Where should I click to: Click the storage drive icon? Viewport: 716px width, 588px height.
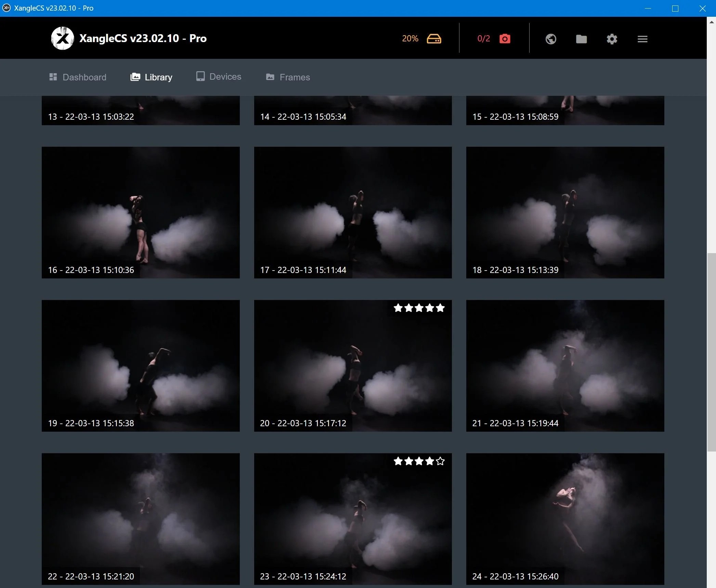pyautogui.click(x=434, y=39)
